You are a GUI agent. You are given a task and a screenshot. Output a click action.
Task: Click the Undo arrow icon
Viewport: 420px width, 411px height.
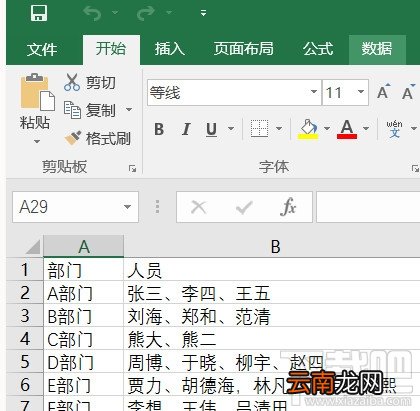point(92,13)
